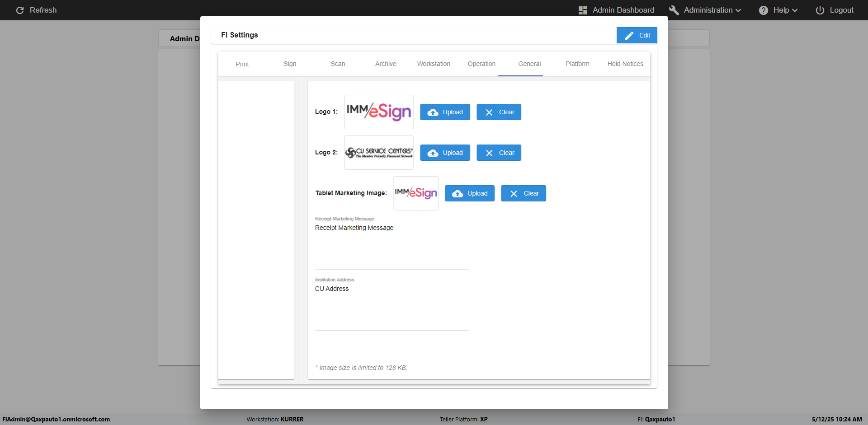Image resolution: width=868 pixels, height=425 pixels.
Task: Click Upload label for Logo 1
Action: tap(453, 112)
